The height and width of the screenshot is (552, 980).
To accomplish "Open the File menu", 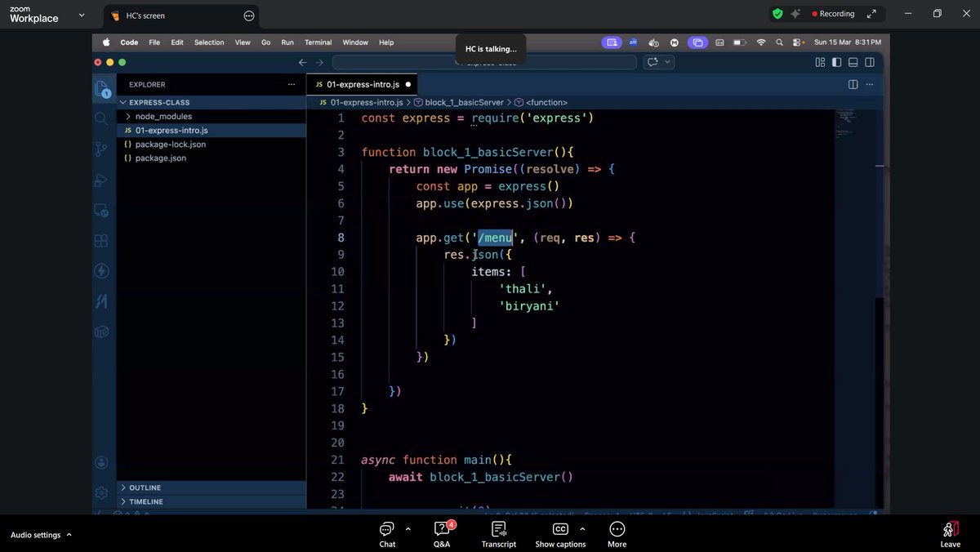I will 154,42.
